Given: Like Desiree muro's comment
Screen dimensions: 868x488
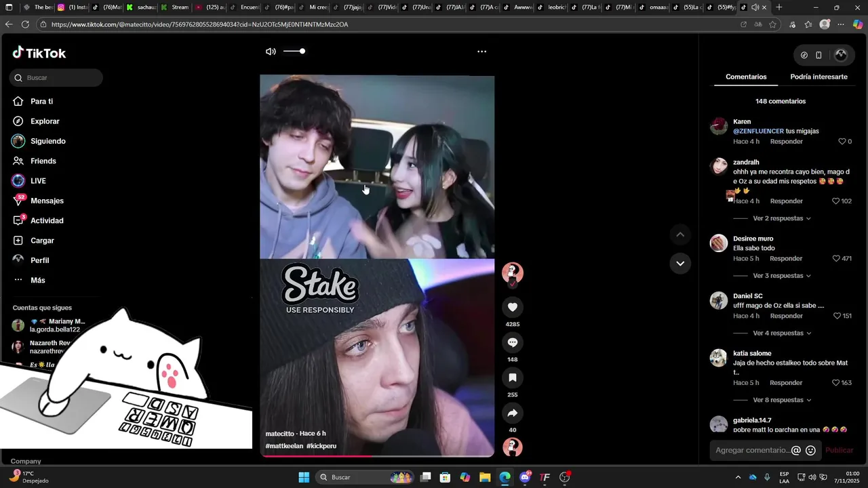Looking at the screenshot, I should click(836, 259).
